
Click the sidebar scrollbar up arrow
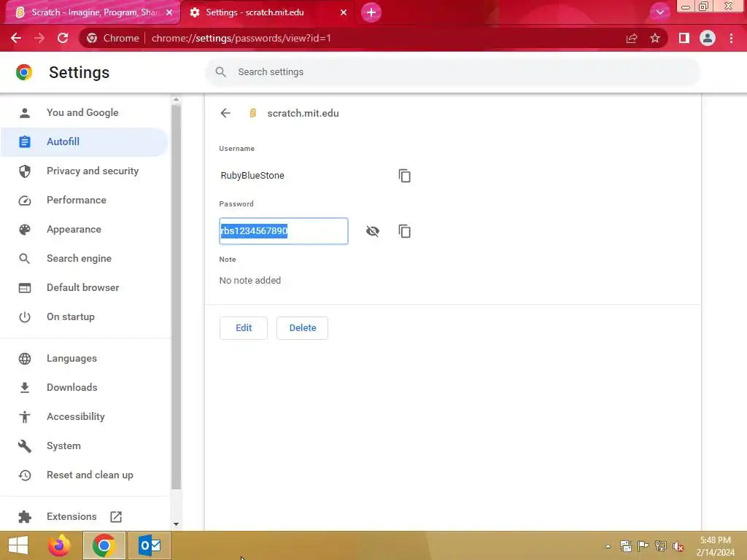click(x=177, y=99)
